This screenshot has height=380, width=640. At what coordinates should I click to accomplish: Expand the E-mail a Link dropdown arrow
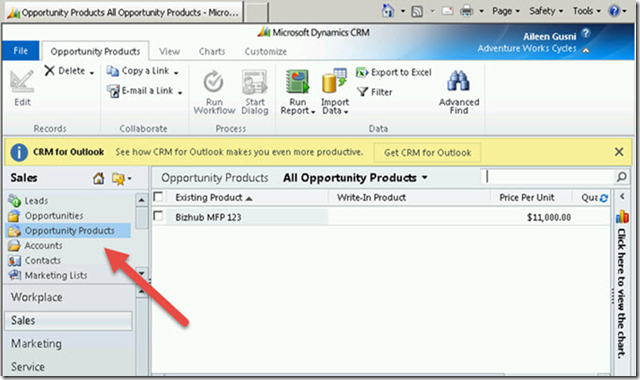point(180,93)
